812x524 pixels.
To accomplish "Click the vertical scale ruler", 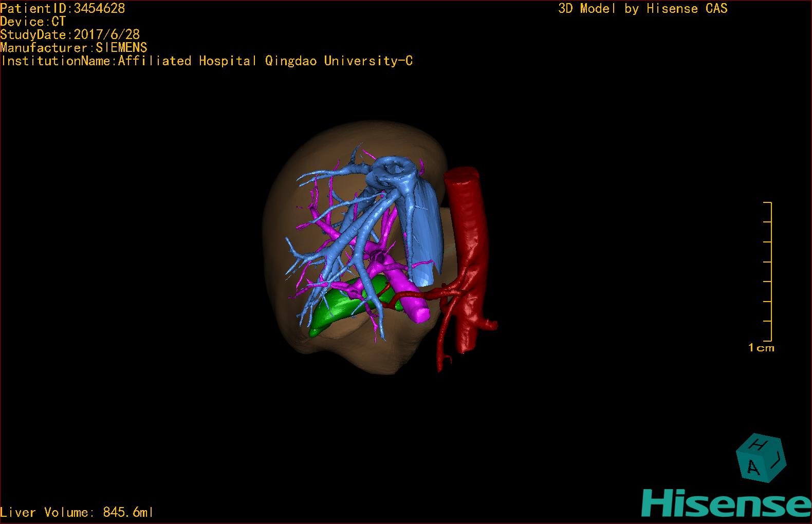I will pyautogui.click(x=768, y=272).
